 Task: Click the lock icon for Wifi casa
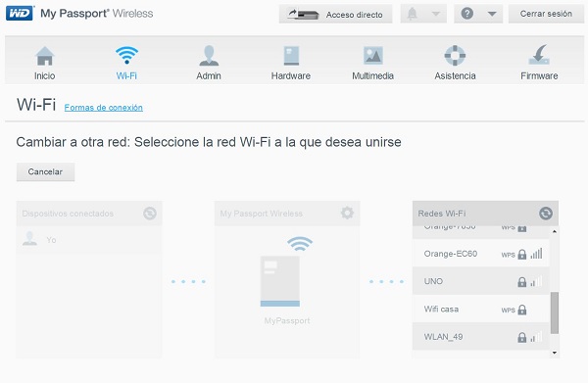(x=522, y=310)
